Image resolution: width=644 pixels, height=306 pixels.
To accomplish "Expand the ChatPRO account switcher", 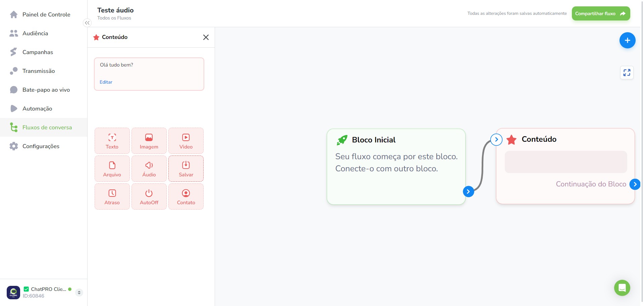I will click(79, 293).
